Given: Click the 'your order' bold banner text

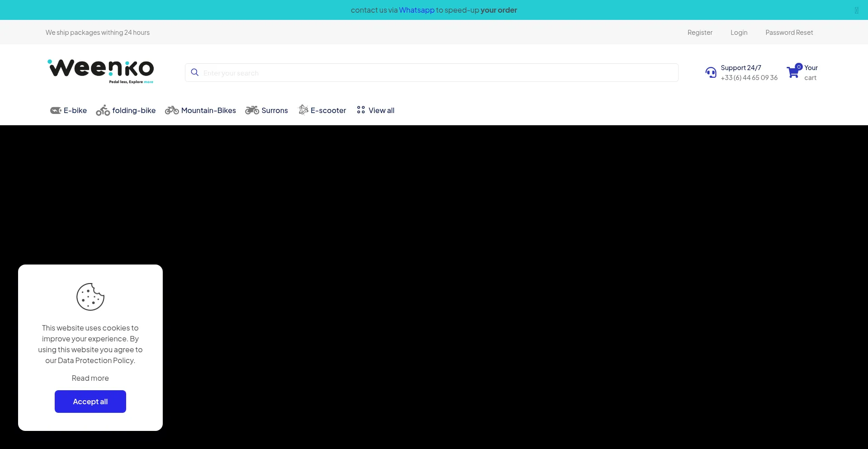Looking at the screenshot, I should coord(499,10).
